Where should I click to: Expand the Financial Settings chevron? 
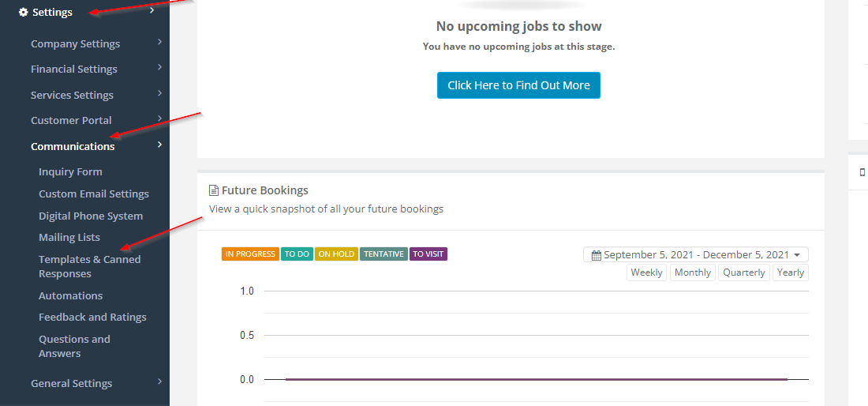click(159, 68)
